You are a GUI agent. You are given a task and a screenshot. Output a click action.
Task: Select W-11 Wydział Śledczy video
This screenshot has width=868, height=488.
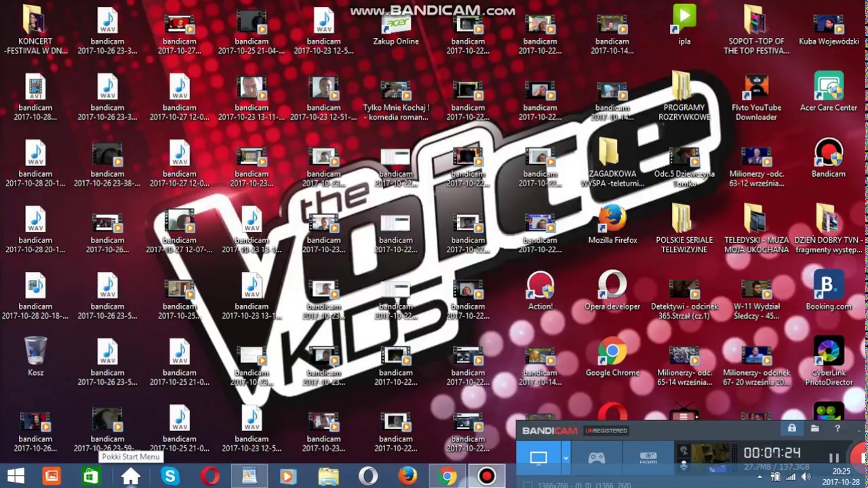(756, 300)
